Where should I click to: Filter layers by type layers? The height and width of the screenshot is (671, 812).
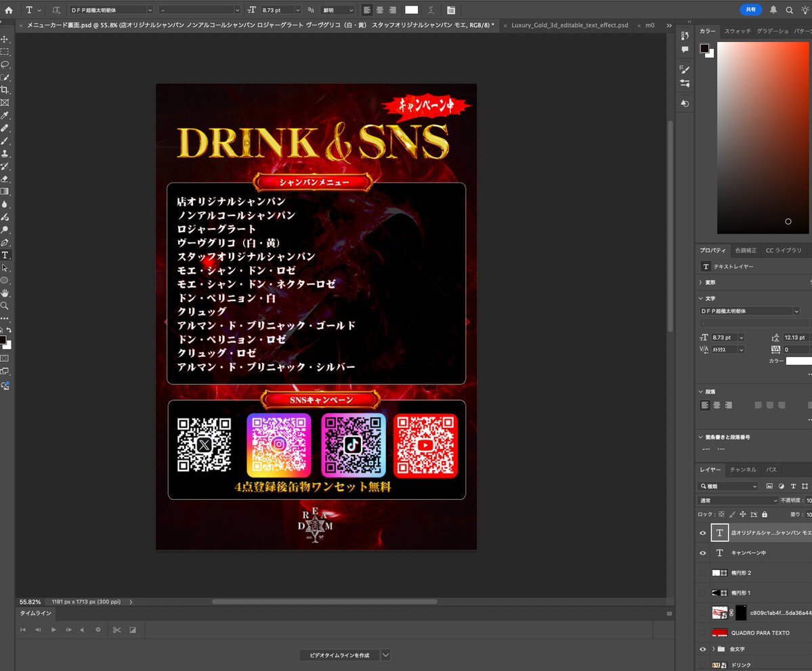click(793, 486)
